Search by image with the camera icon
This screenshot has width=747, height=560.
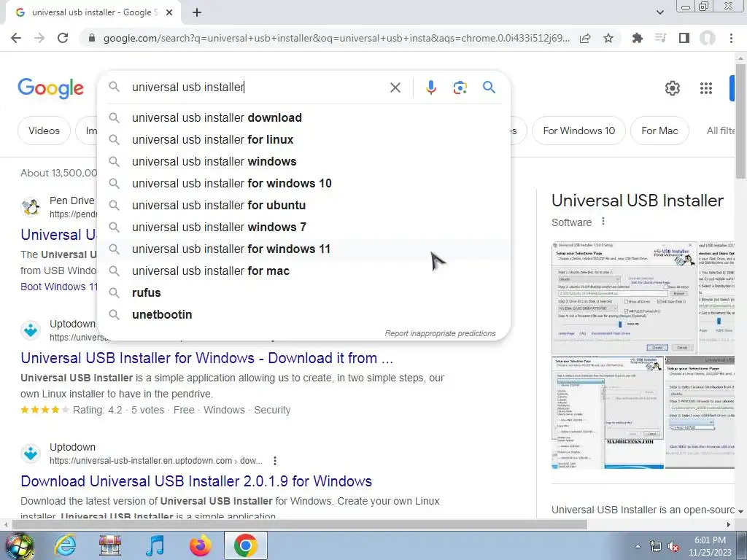(460, 87)
